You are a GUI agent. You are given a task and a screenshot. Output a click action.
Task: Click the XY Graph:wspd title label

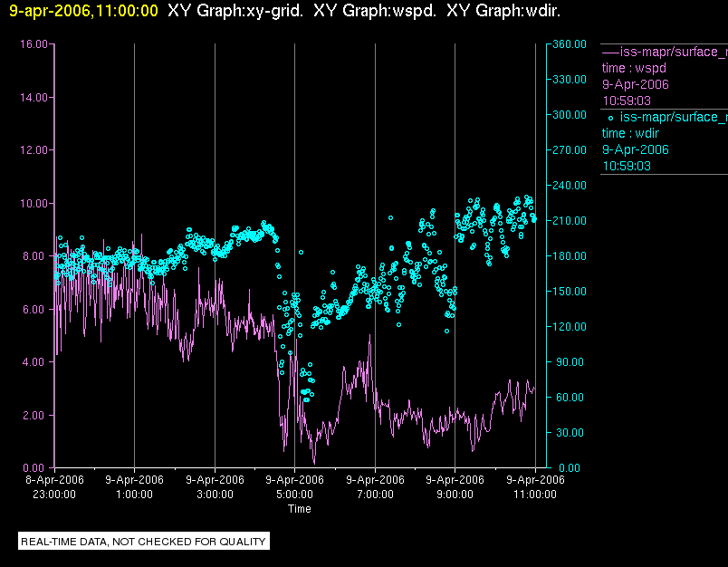375,11
